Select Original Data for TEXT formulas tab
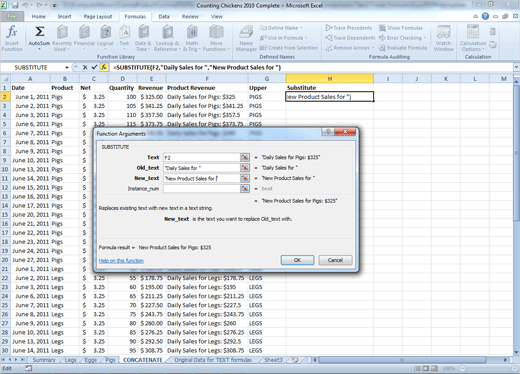This screenshot has width=520, height=374. 213,360
